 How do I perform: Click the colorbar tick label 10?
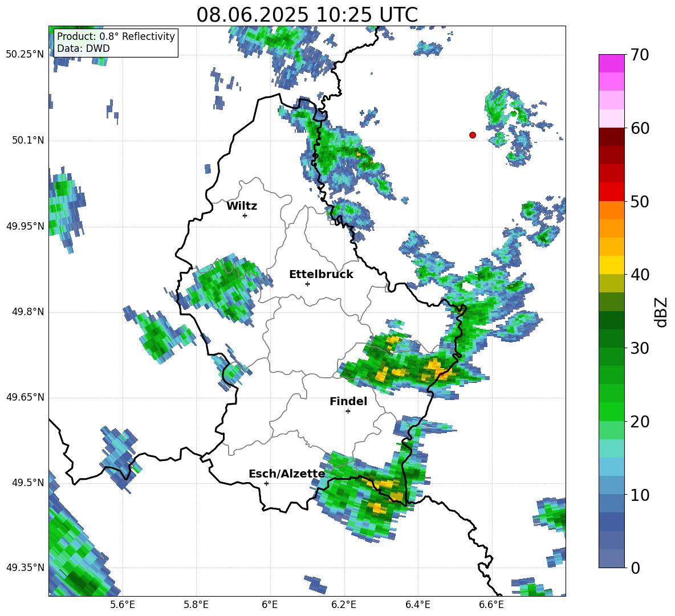click(640, 495)
